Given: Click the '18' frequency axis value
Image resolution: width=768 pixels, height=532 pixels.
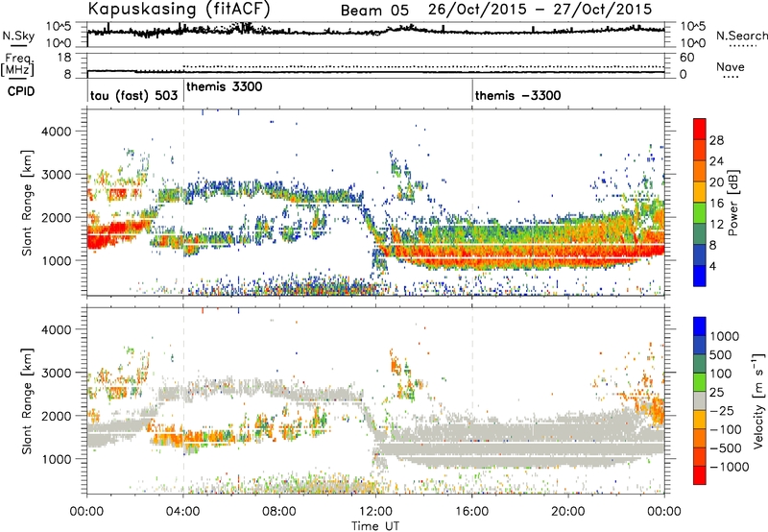Looking at the screenshot, I should [x=65, y=57].
